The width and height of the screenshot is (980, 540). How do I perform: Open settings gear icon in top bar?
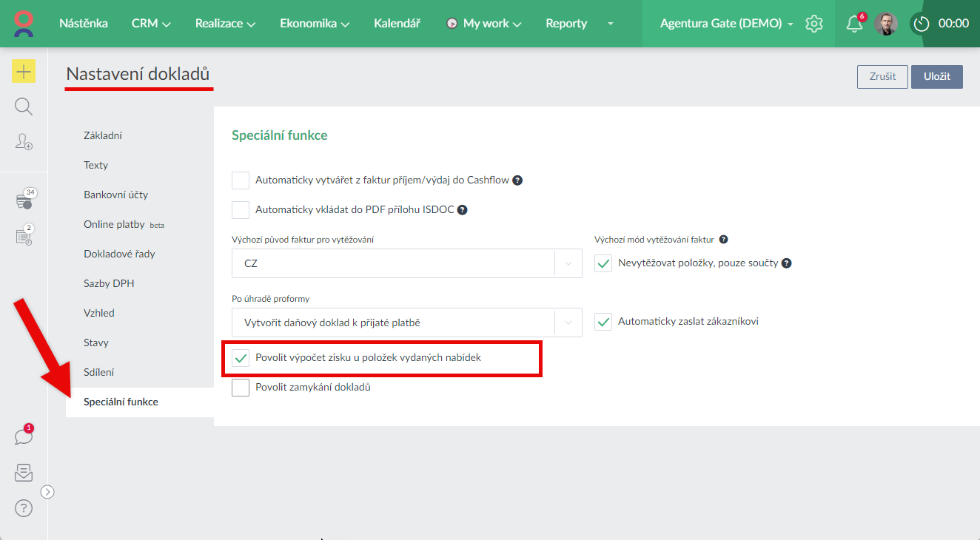click(x=814, y=24)
